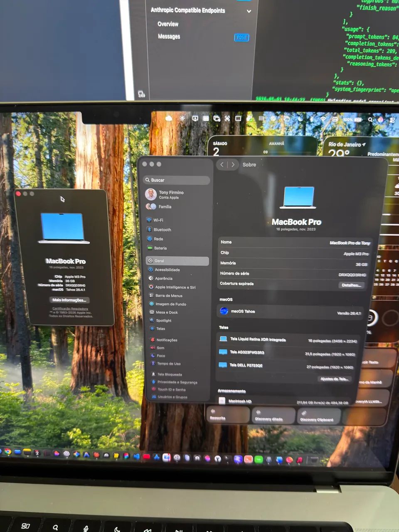The height and width of the screenshot is (532, 399).
Task: Click the moon Focus icon in menu bar
Action: click(301, 119)
